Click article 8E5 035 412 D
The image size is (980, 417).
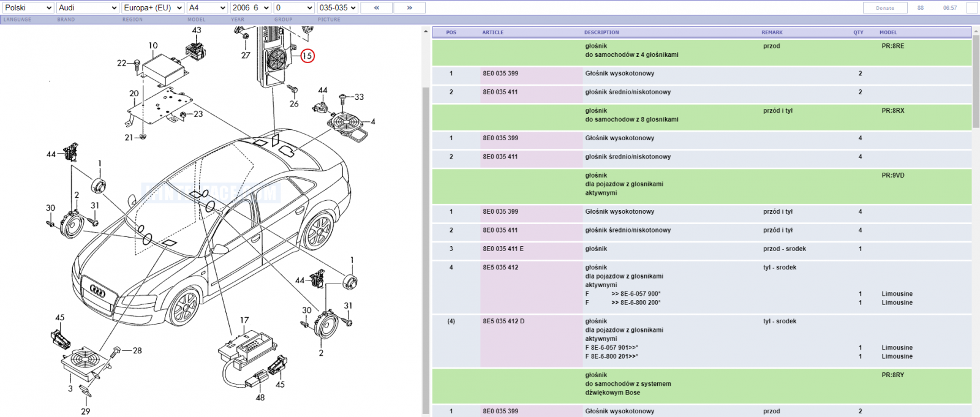(x=503, y=321)
